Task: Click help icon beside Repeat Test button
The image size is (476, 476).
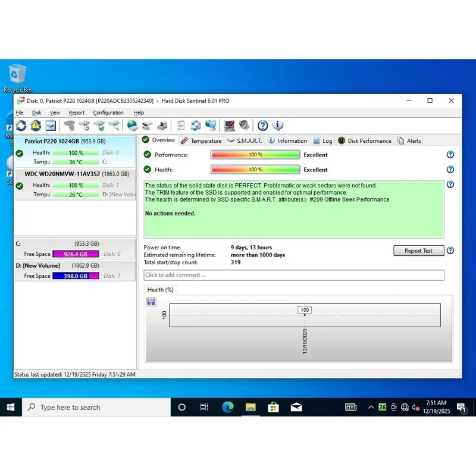Action: (x=450, y=250)
